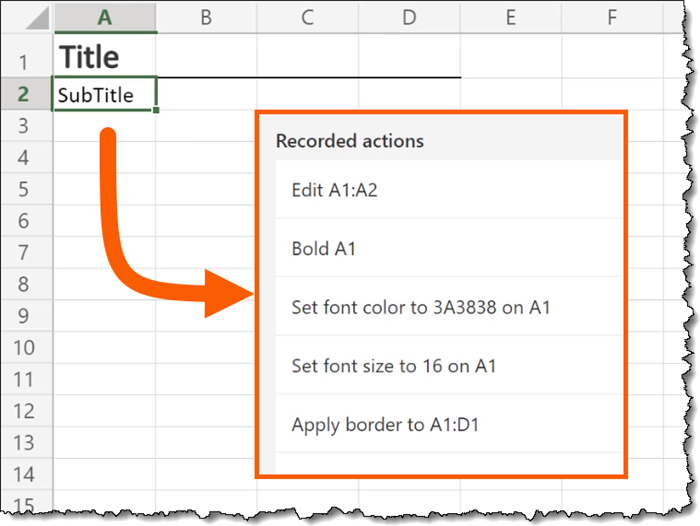The height and width of the screenshot is (526, 700).
Task: Select cell A1 containing Title
Action: 104,57
